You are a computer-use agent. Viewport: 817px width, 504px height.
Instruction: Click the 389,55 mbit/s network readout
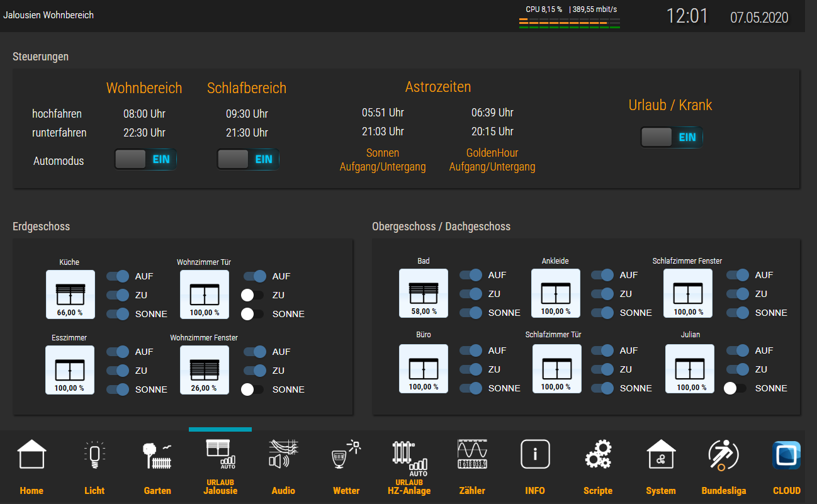pyautogui.click(x=595, y=9)
